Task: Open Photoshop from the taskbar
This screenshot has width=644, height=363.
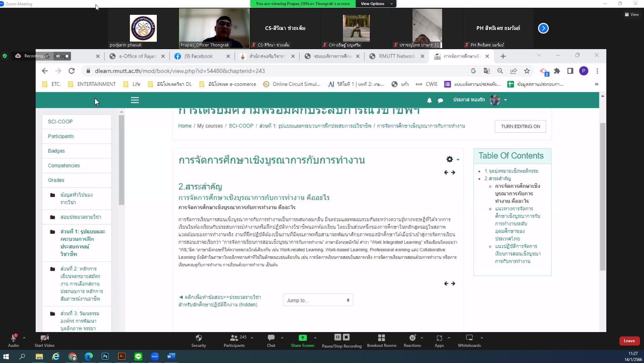Action: click(x=105, y=356)
